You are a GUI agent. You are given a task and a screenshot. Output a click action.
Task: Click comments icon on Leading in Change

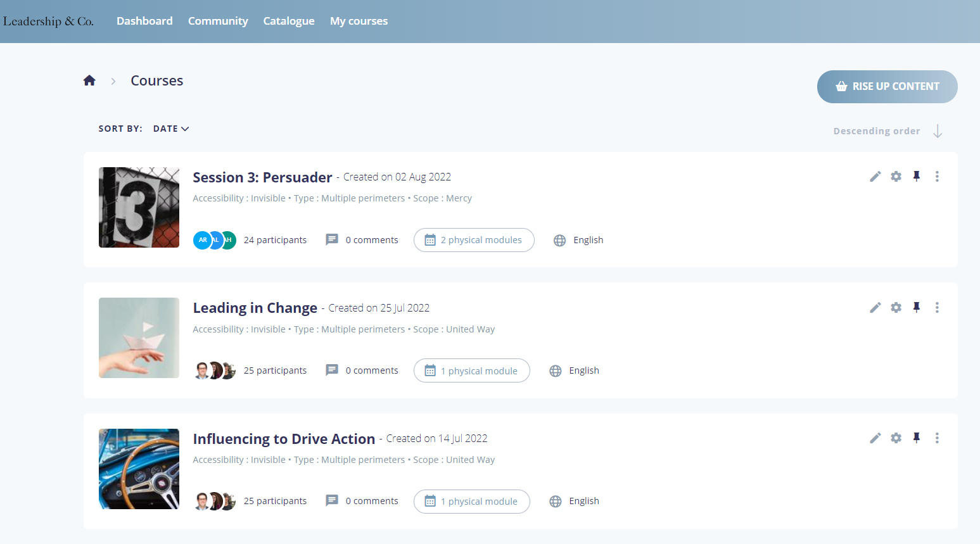[331, 370]
